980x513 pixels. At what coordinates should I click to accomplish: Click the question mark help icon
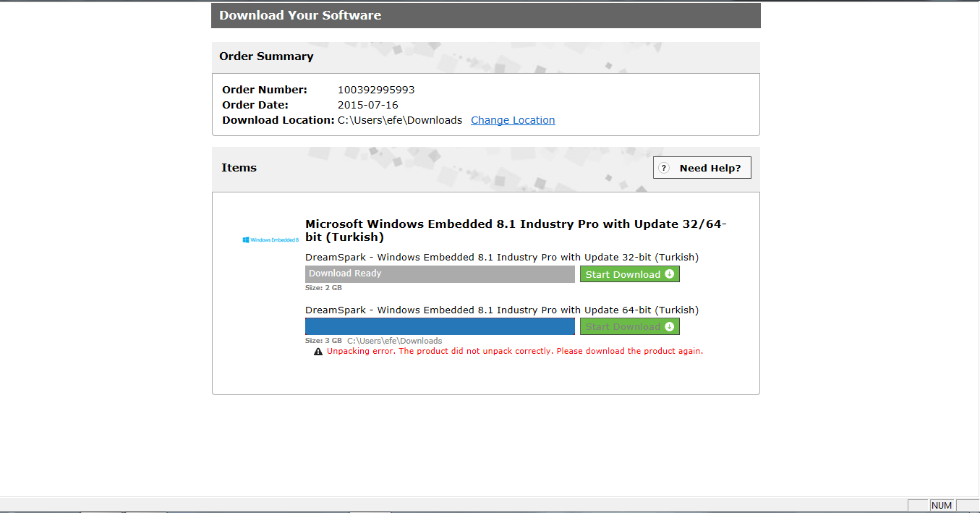pos(665,168)
